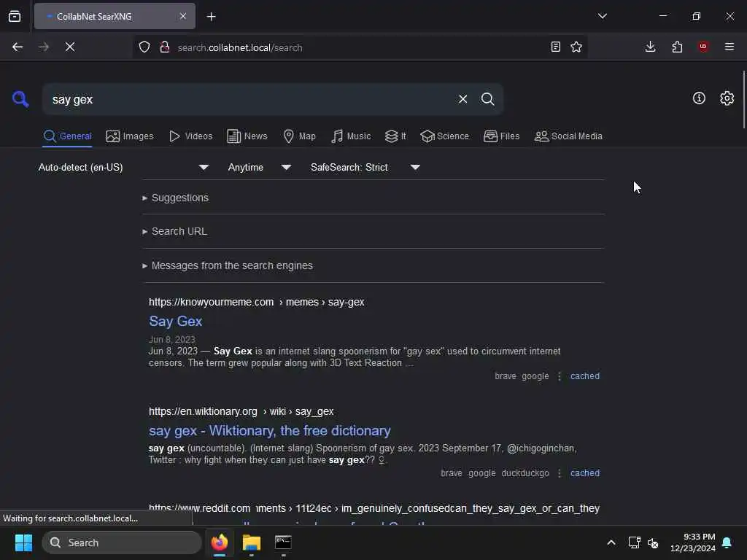Open SearXNG preferences gear
Image resolution: width=747 pixels, height=560 pixels.
point(727,98)
